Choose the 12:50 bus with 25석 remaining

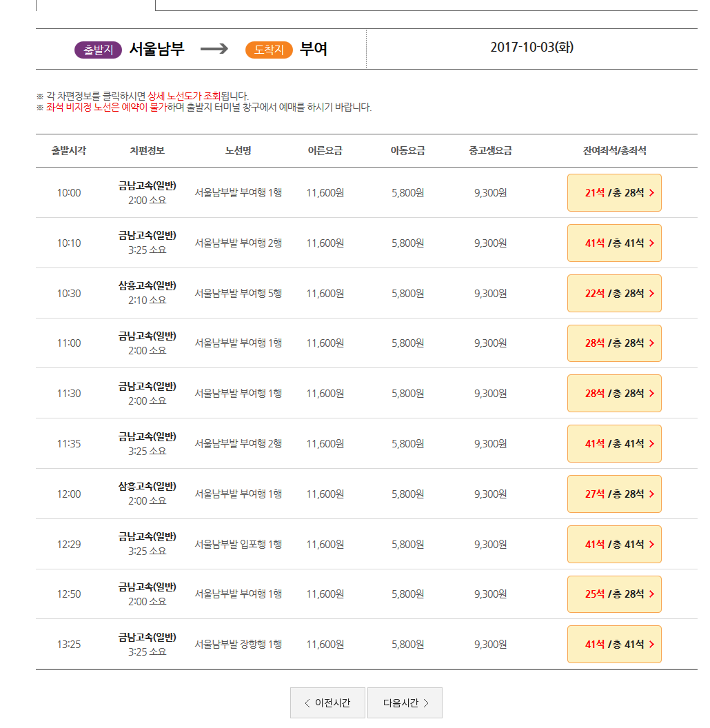tap(614, 594)
